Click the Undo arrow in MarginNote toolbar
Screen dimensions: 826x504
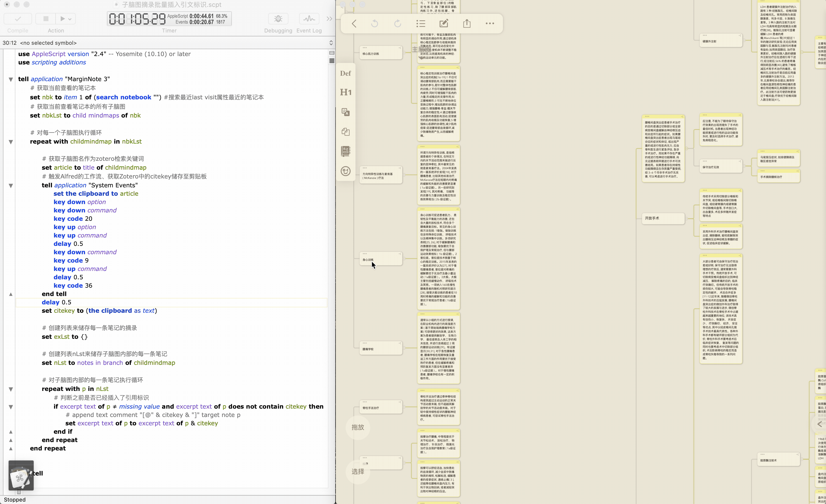pyautogui.click(x=374, y=23)
